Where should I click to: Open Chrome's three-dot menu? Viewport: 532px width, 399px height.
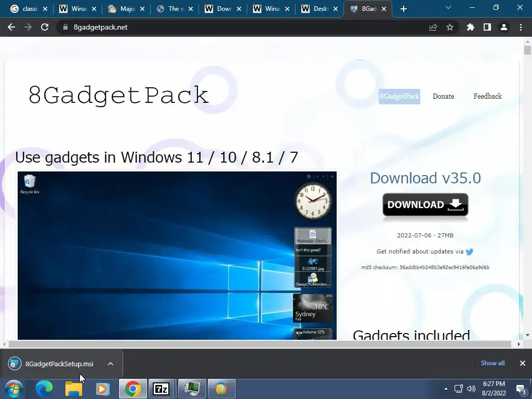tap(521, 27)
